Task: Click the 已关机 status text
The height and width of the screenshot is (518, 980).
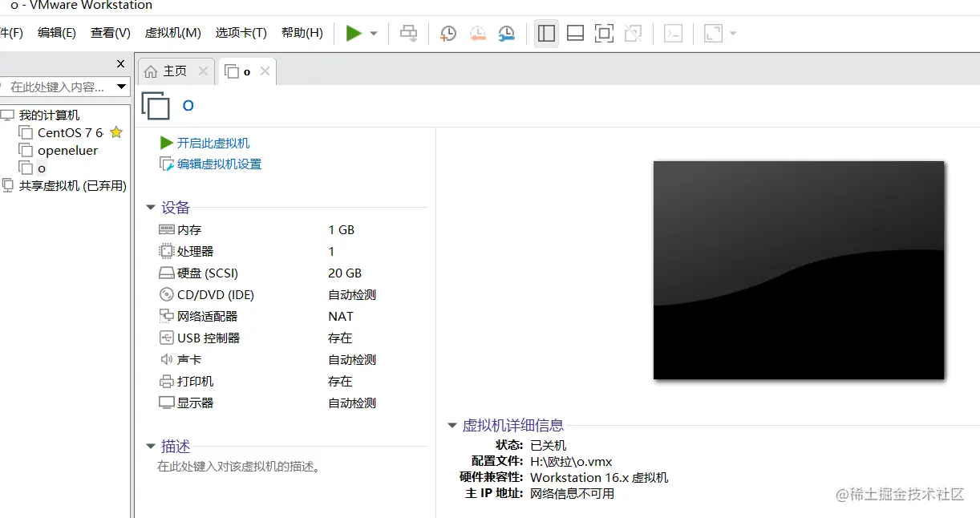Action: tap(548, 445)
